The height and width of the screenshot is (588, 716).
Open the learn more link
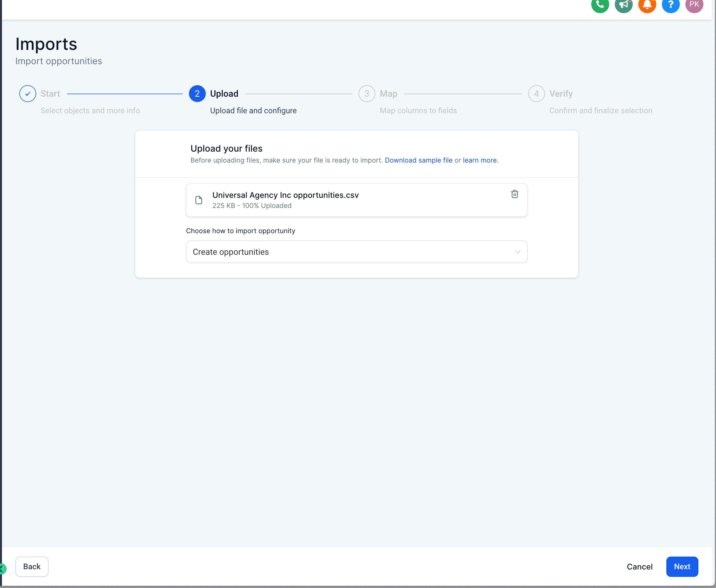click(479, 160)
